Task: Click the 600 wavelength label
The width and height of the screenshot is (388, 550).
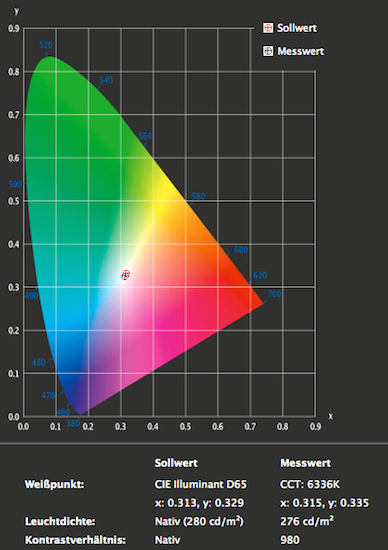Action: coord(241,250)
